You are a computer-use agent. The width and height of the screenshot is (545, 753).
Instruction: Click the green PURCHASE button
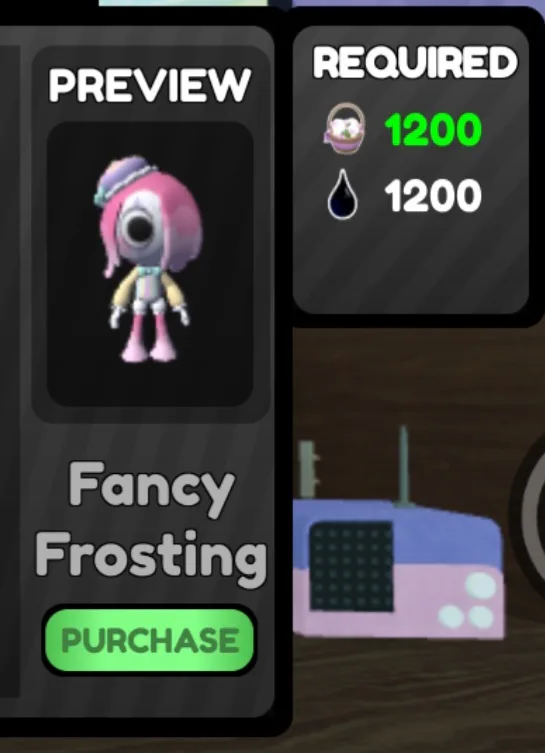click(x=149, y=640)
